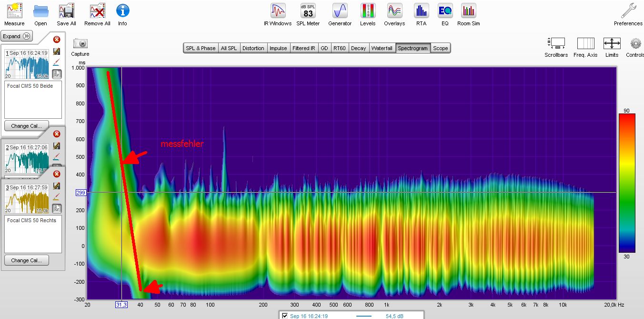This screenshot has height=319, width=644.
Task: Click the 299 time cursor value box
Action: pos(80,193)
